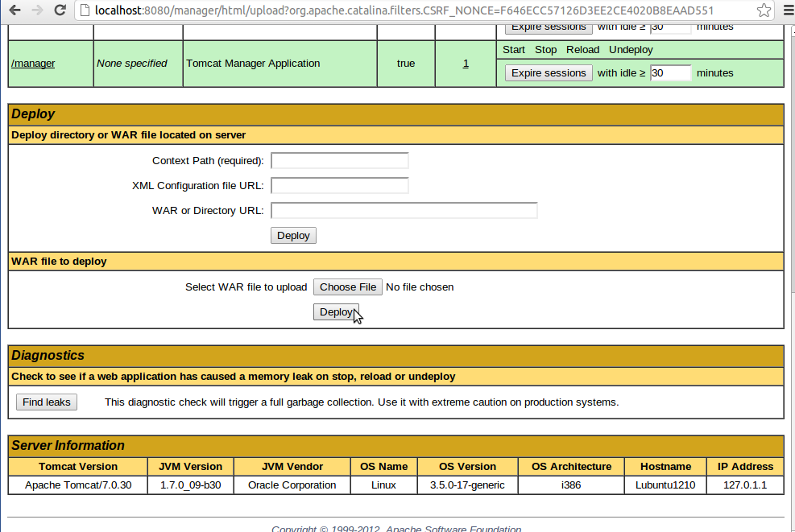Click Undeploy in the /manager row
This screenshot has height=532, width=795.
tap(631, 50)
